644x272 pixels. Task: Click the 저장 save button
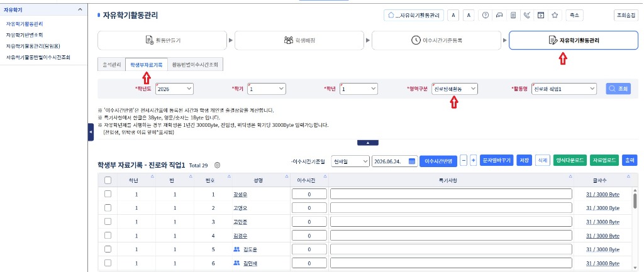524,161
